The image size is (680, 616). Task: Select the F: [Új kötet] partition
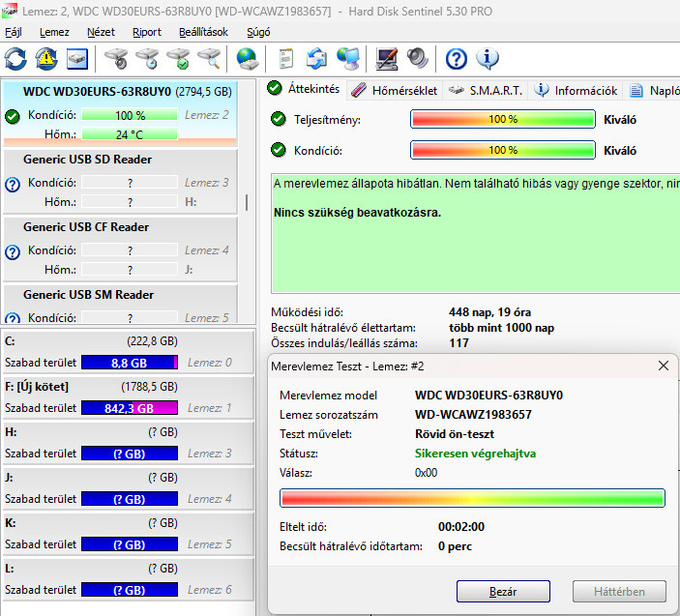39,387
